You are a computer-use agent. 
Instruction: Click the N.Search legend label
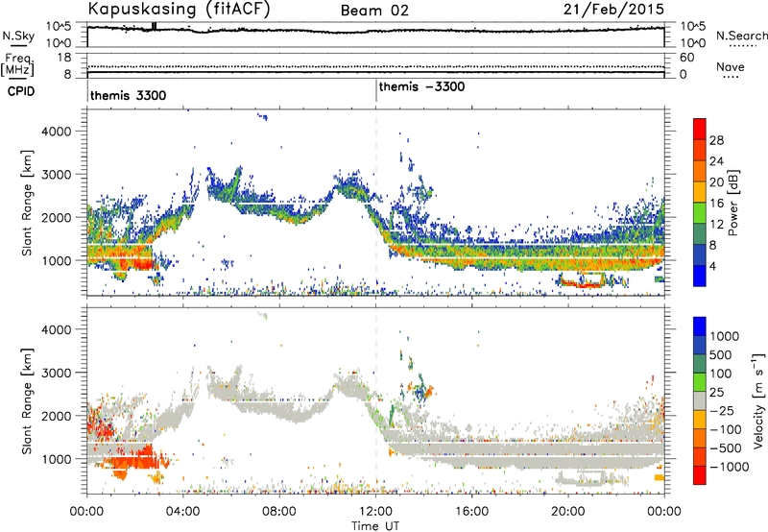click(x=741, y=36)
